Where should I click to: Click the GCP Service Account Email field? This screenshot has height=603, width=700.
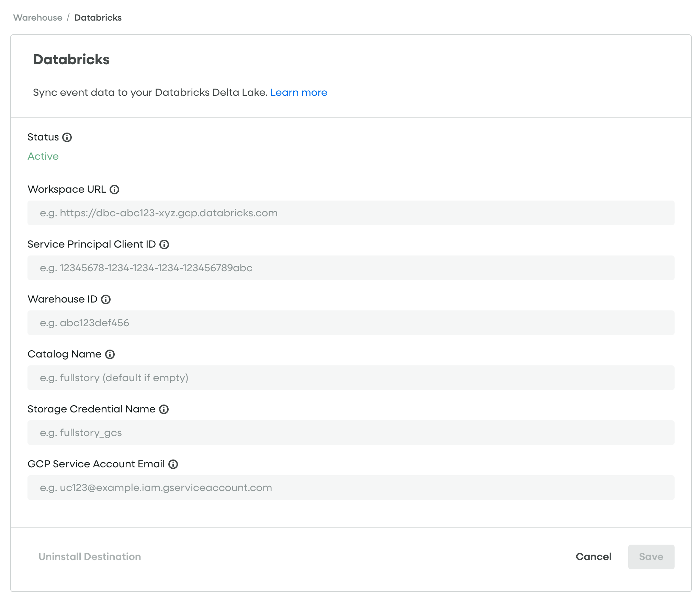coord(351,488)
